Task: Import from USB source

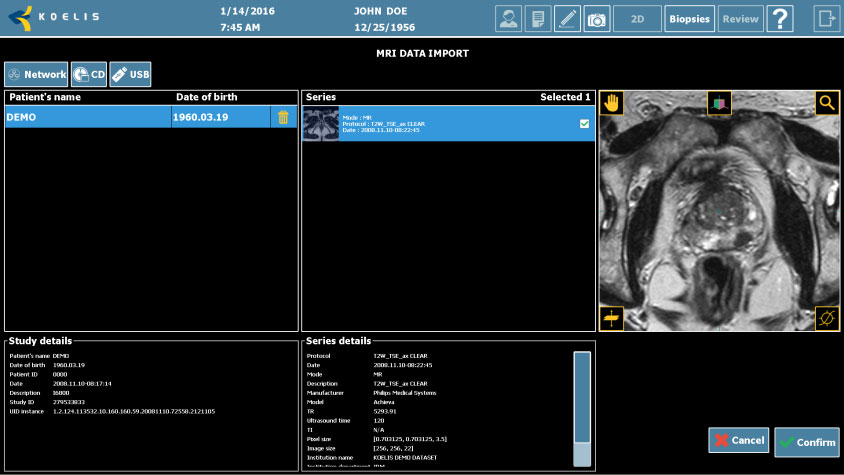Action: click(130, 74)
